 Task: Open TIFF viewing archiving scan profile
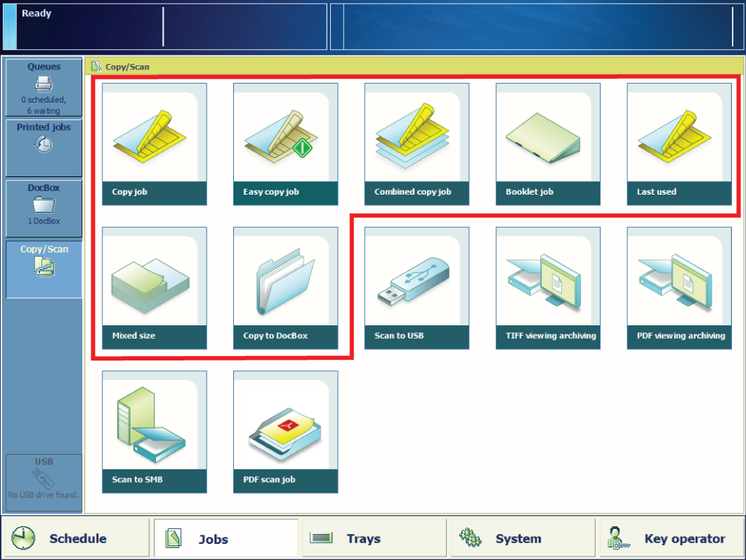548,288
